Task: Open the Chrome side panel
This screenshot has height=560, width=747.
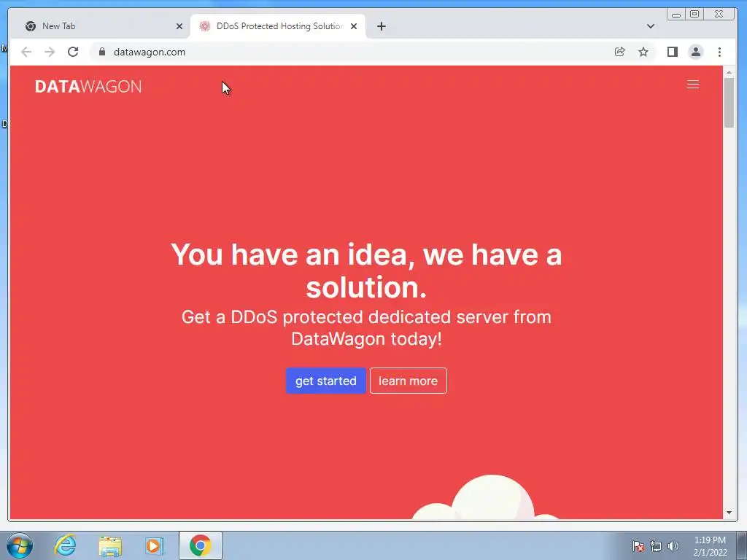Action: (x=672, y=52)
